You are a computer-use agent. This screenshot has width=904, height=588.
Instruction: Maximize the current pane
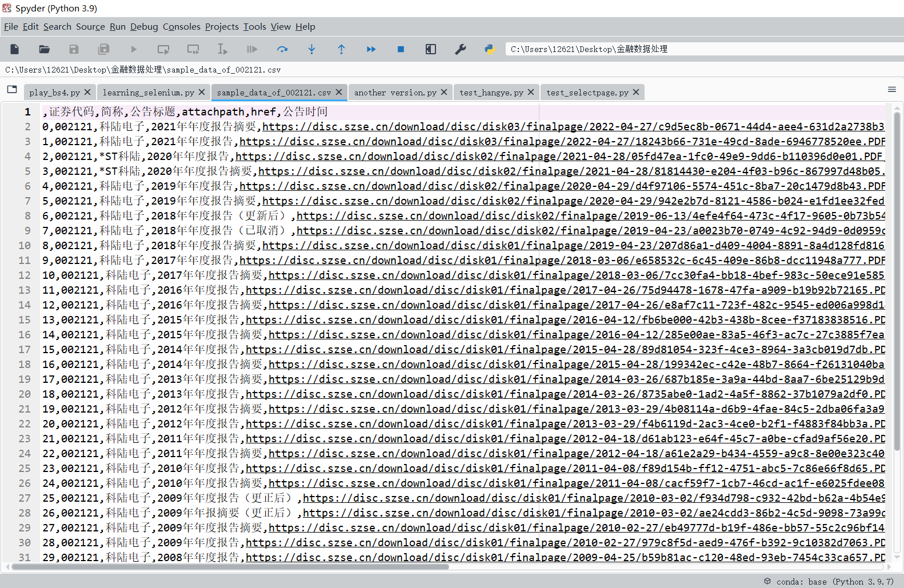[431, 49]
